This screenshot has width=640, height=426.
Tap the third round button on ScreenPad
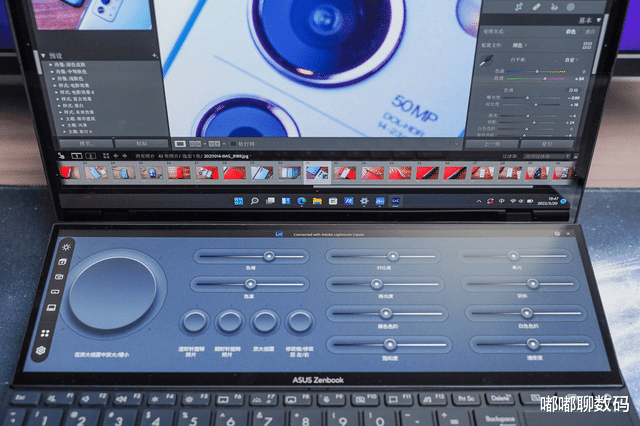point(265,321)
